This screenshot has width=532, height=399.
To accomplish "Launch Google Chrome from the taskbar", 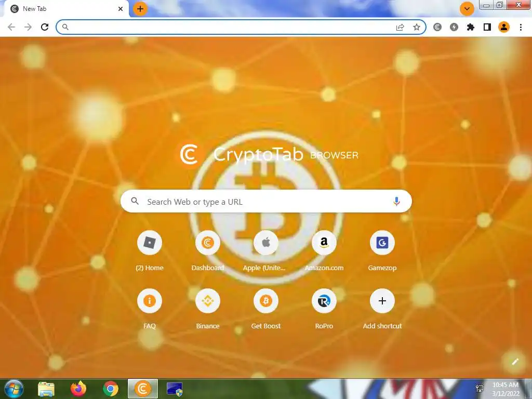I will [x=111, y=389].
